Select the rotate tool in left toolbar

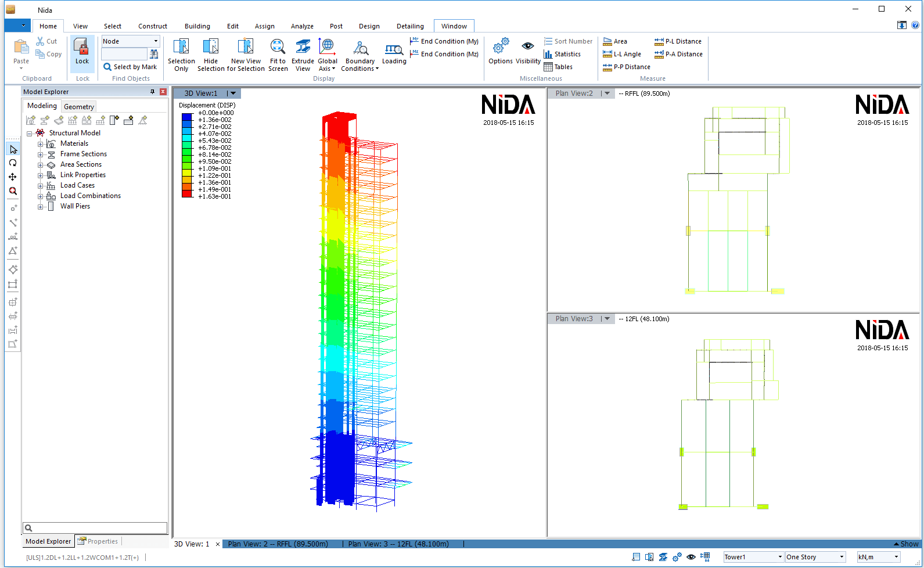tap(13, 163)
